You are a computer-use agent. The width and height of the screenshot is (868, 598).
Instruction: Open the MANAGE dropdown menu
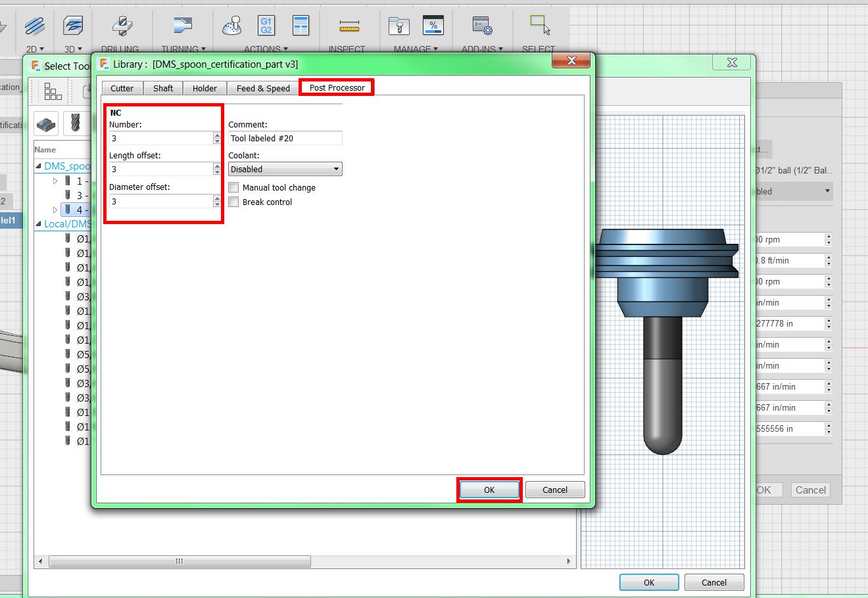pos(416,49)
